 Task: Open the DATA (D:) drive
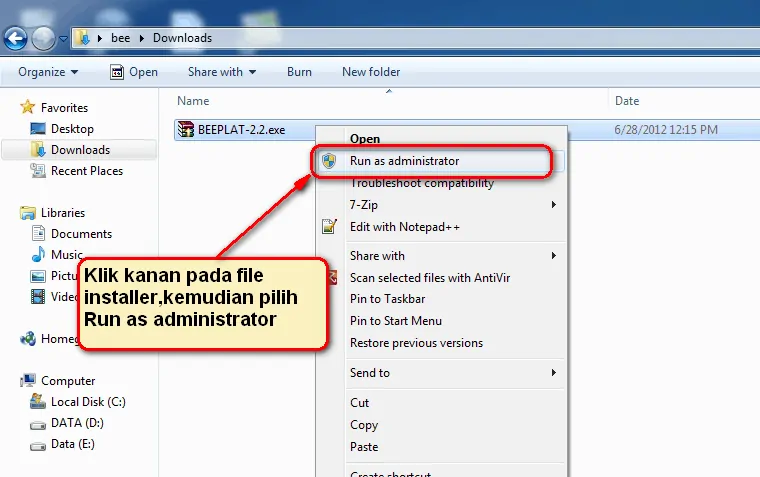click(78, 423)
